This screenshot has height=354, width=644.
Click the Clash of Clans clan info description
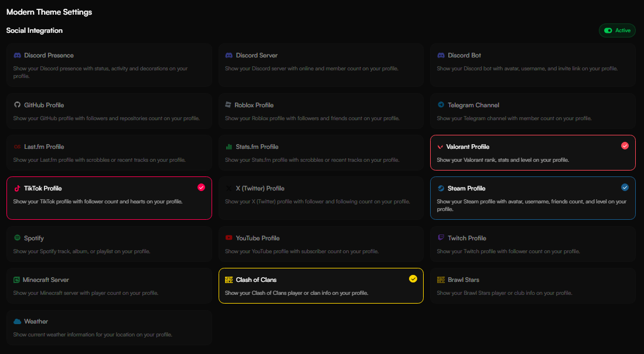[x=297, y=293]
